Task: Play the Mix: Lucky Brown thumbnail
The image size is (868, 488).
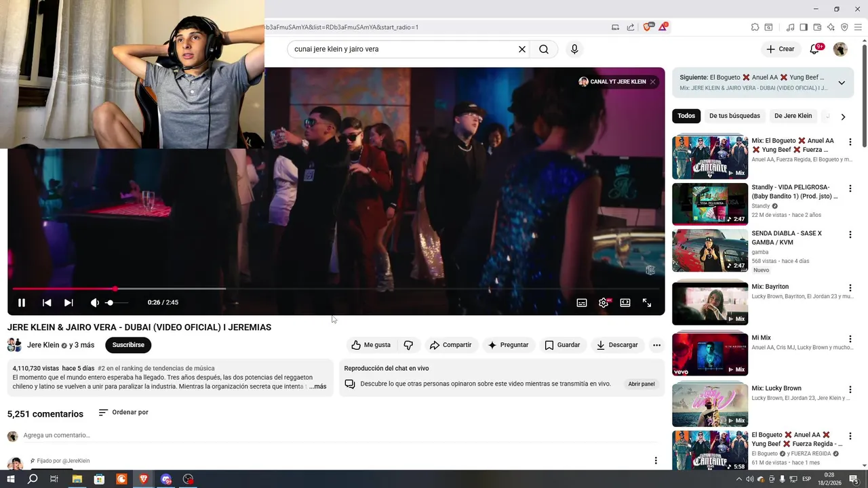Action: [x=710, y=405]
